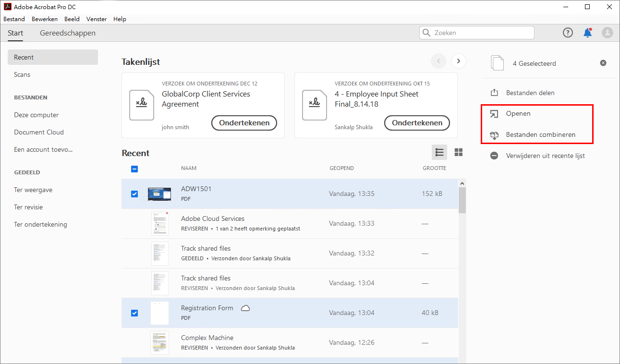This screenshot has width=620, height=364.
Task: Click the Complex Machine thumbnail
Action: click(159, 343)
